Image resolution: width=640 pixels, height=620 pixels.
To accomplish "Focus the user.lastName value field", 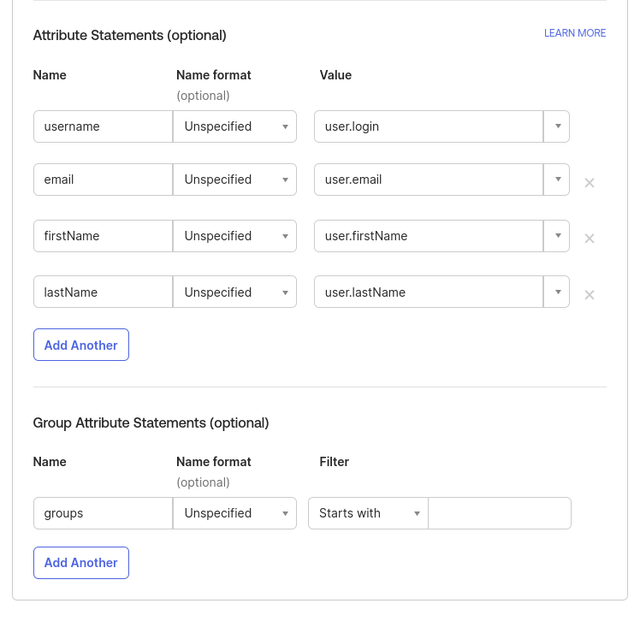I will [x=429, y=292].
